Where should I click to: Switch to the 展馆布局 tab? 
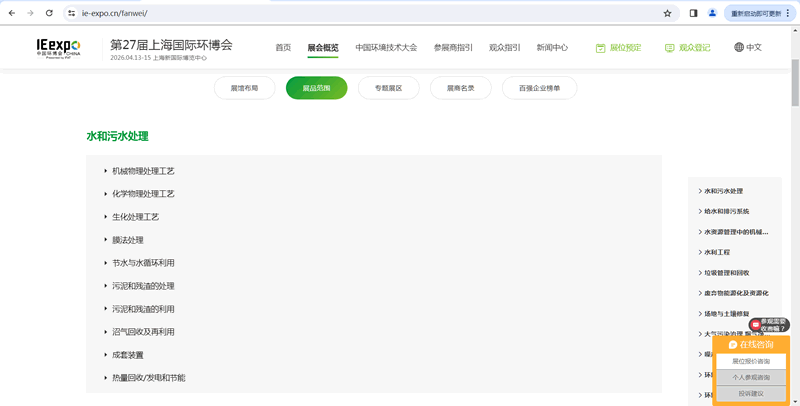pyautogui.click(x=245, y=88)
